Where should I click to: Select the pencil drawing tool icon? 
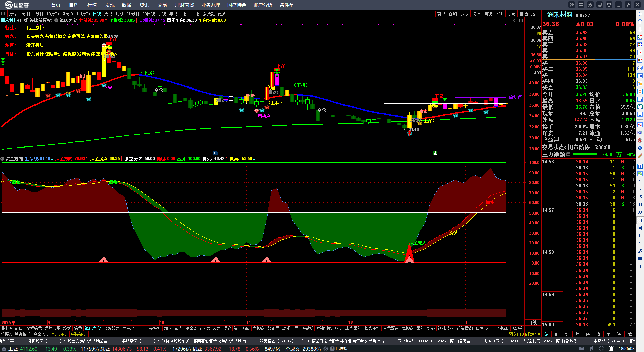pyautogui.click(x=640, y=156)
